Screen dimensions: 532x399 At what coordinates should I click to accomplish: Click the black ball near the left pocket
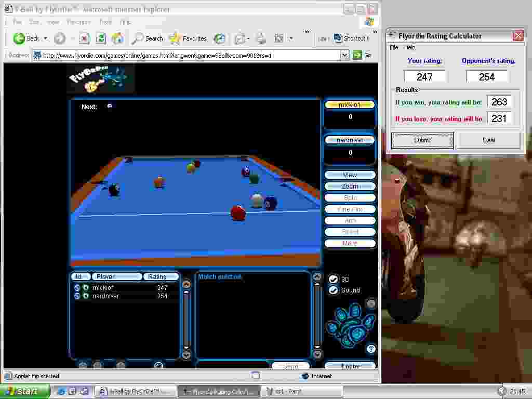114,189
